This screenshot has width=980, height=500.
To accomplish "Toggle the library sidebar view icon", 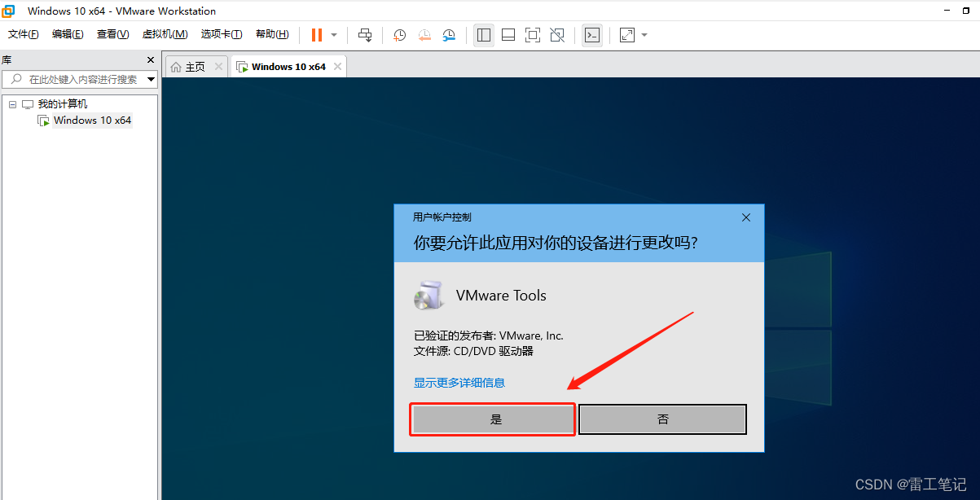I will pos(484,35).
